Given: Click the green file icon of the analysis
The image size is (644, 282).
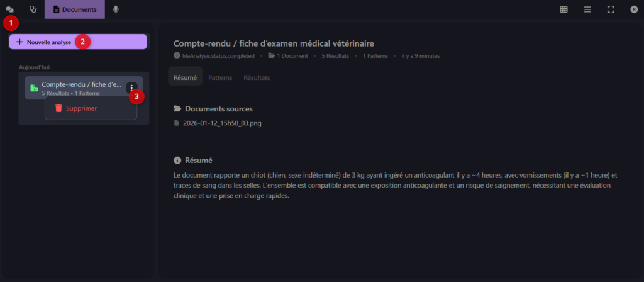Looking at the screenshot, I should (x=34, y=88).
